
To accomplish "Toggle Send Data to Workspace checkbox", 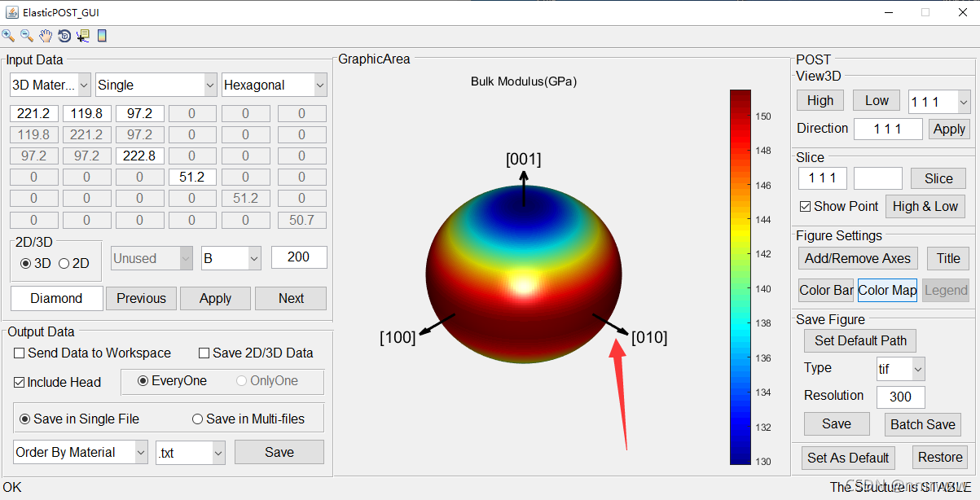I will tap(19, 353).
